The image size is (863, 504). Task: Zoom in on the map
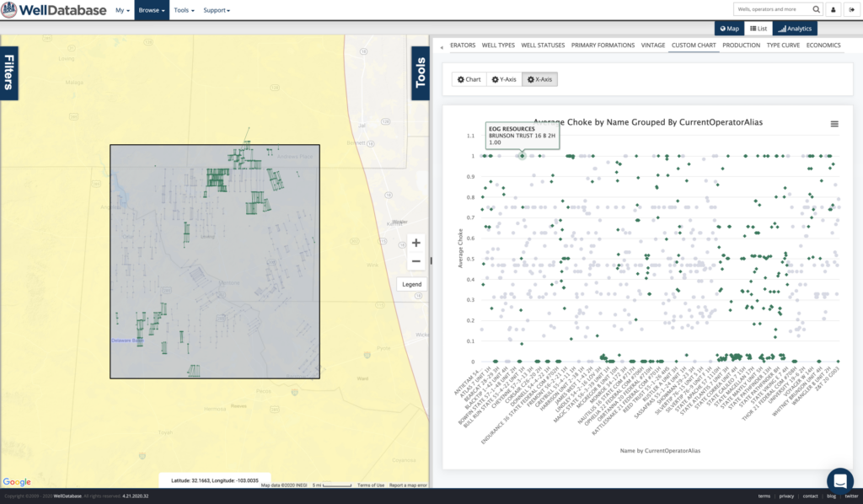click(416, 243)
